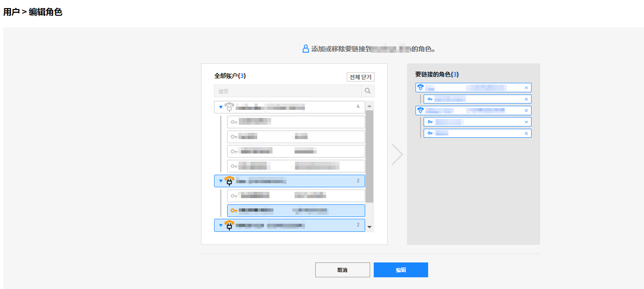644x289 pixels.
Task: Remove the first linked account with X
Action: (526, 88)
